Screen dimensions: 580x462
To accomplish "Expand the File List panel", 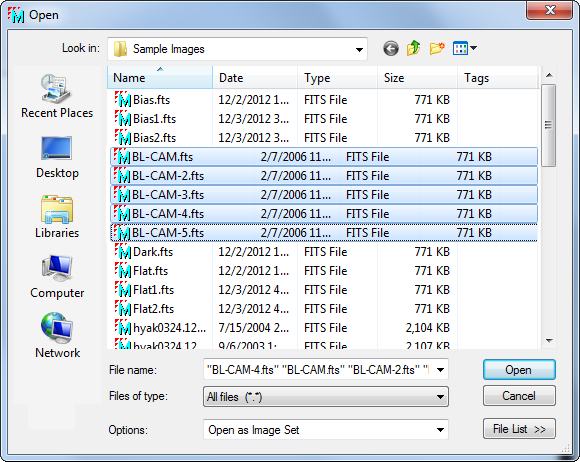I will coord(519,429).
